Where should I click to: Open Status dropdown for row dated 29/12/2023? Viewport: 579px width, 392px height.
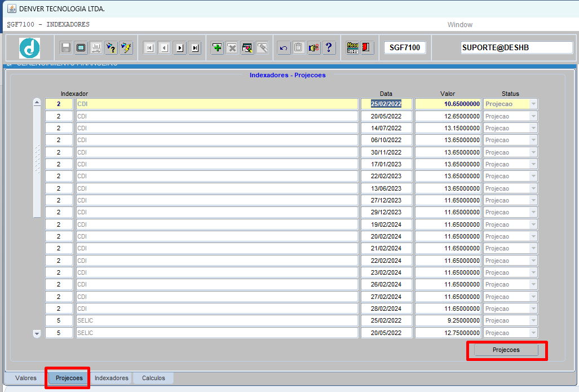tap(533, 213)
